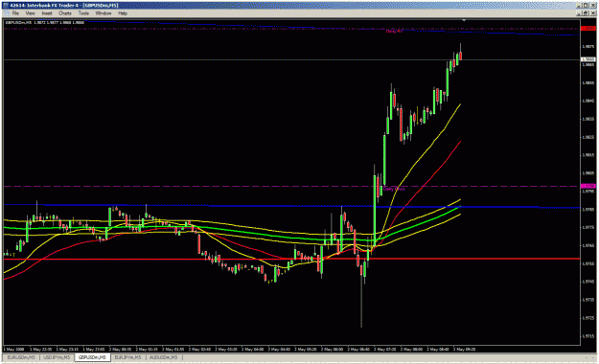The width and height of the screenshot is (599, 364).
Task: Open the Help menu
Action: (123, 13)
